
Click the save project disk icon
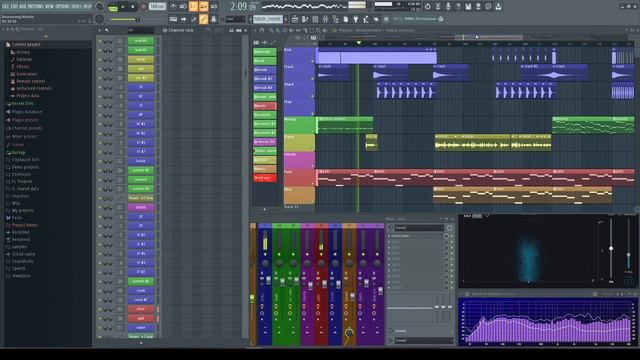468,7
